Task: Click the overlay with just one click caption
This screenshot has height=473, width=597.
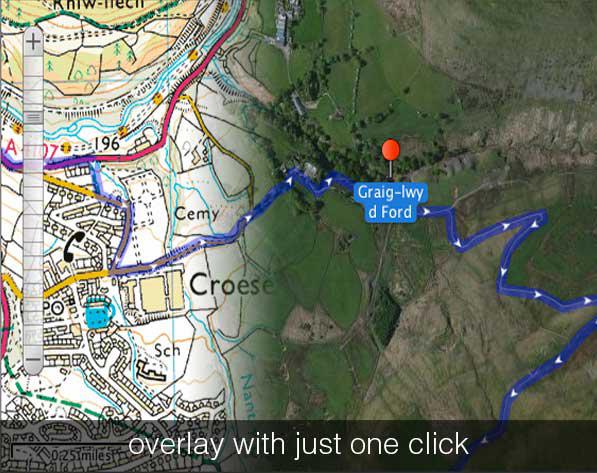Action: tap(298, 444)
